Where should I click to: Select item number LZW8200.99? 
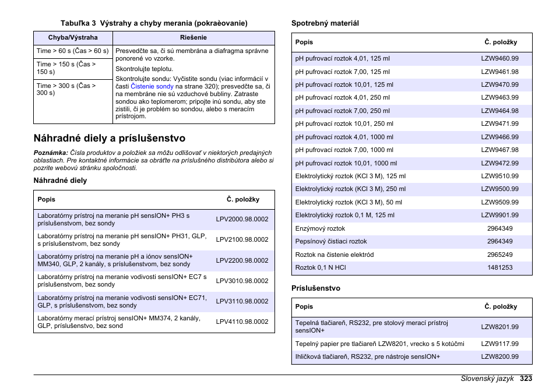(x=500, y=357)
